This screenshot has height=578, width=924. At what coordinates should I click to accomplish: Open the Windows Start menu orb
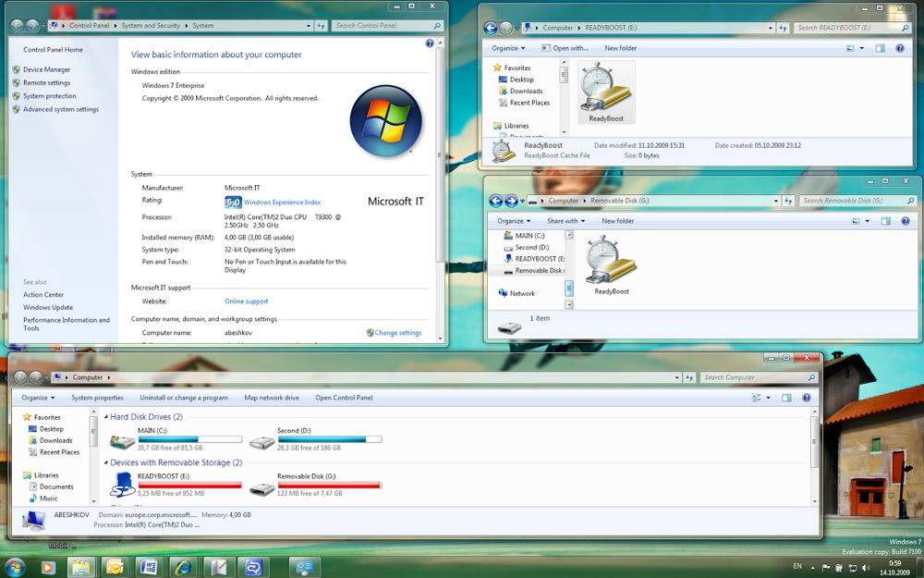(x=15, y=566)
